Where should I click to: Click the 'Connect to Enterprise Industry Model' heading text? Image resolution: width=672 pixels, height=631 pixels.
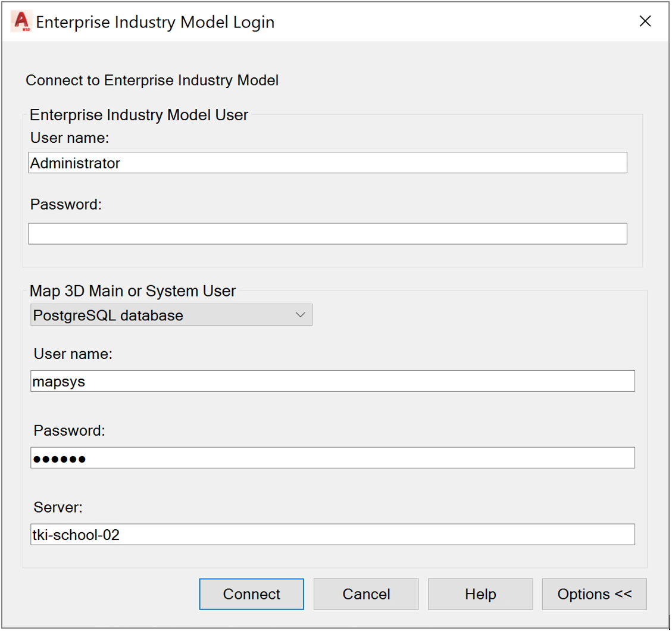point(152,80)
